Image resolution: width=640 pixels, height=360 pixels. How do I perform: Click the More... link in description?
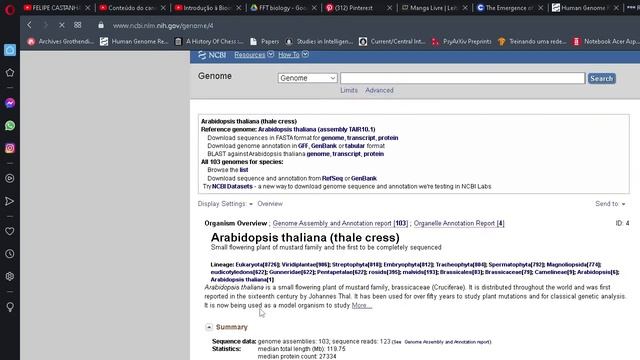coord(362,305)
